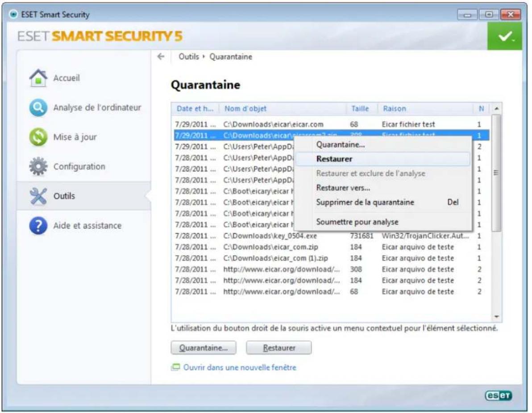Image resolution: width=532 pixels, height=413 pixels.
Task: Go back with the arrow icon
Action: (161, 57)
